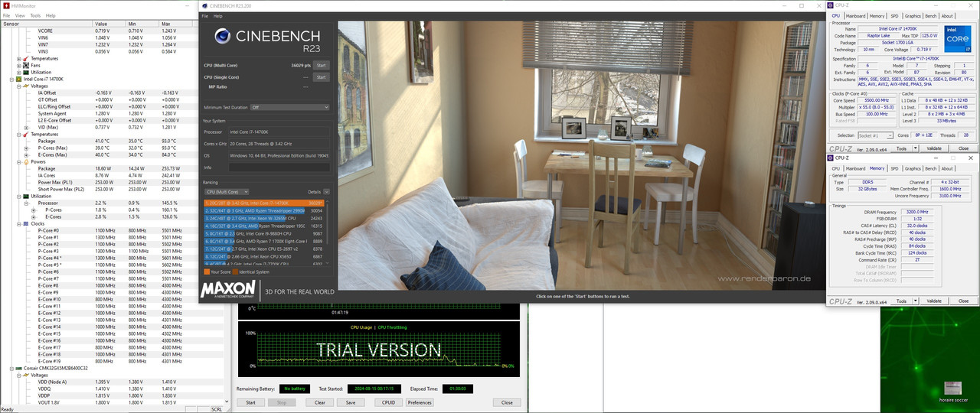Collapse the Intel Core i7 14700K tree node
The height and width of the screenshot is (413, 980).
[x=12, y=79]
